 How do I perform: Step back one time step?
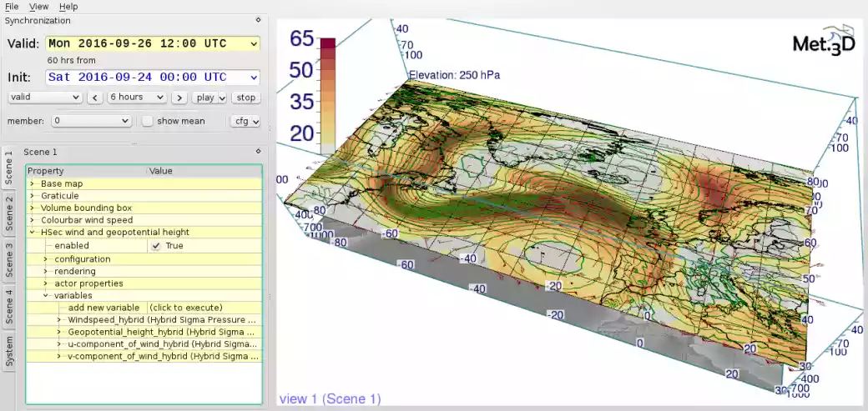coord(94,98)
